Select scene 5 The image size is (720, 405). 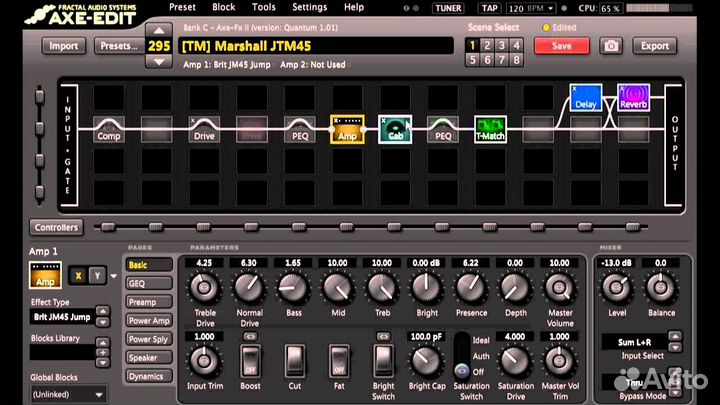(472, 60)
